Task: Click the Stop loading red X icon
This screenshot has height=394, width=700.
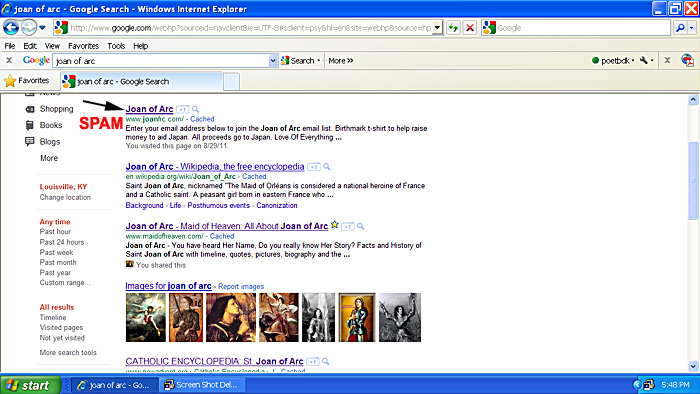Action: [x=470, y=28]
